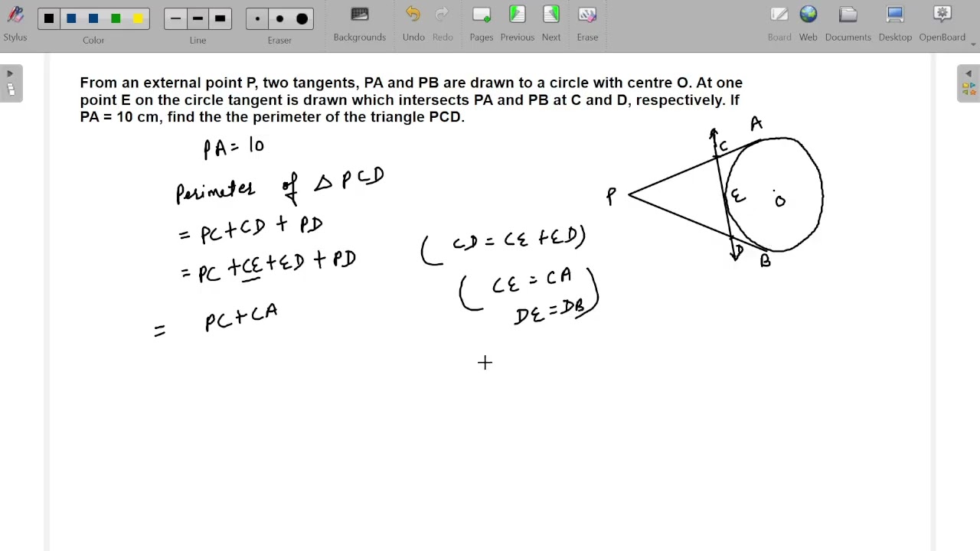Add a new page with Pages
Screen dimensions: 980x551
pos(482,24)
